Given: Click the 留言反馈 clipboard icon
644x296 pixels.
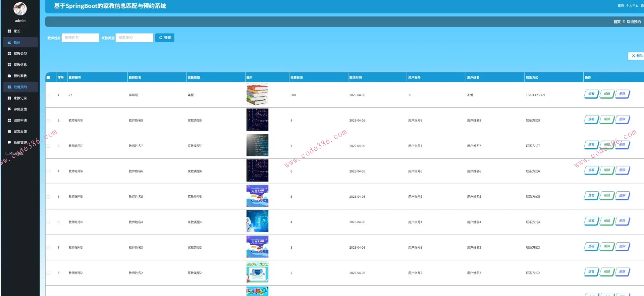Looking at the screenshot, I should coord(9,132).
